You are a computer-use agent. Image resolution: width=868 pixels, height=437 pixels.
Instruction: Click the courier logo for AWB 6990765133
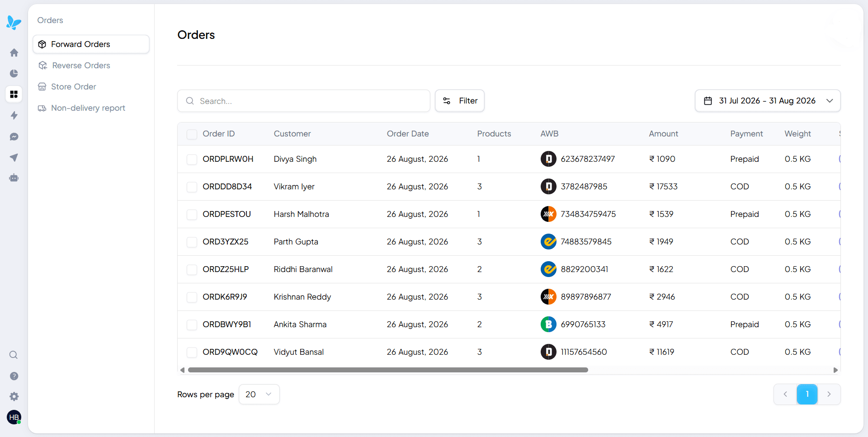pyautogui.click(x=548, y=324)
